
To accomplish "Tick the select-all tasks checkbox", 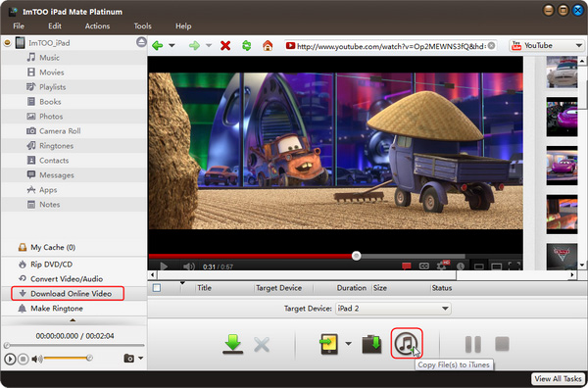I will coord(157,288).
